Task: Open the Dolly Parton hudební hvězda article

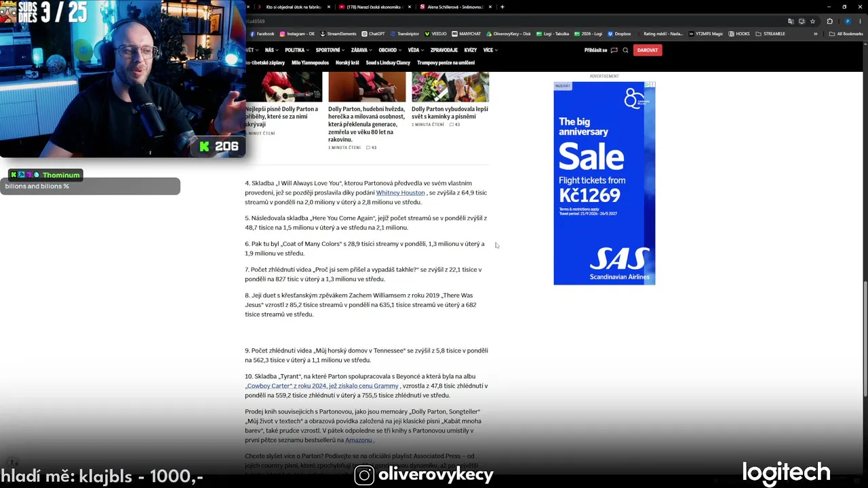Action: 367,124
